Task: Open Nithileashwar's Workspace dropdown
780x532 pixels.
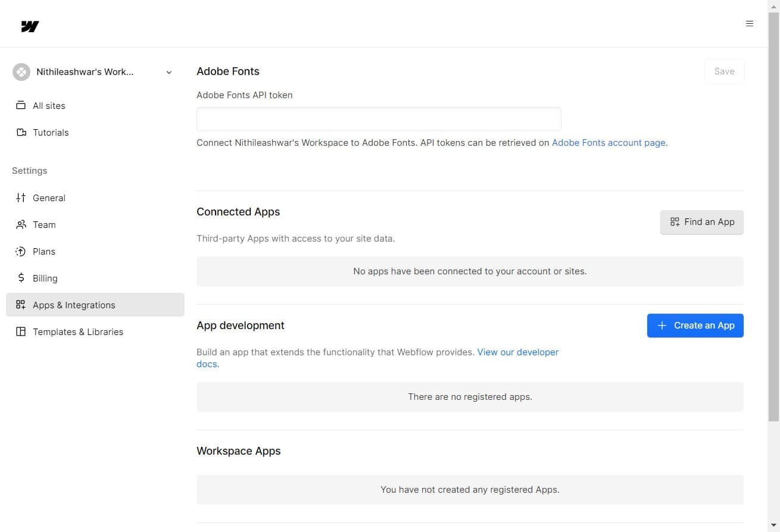Action: (85, 72)
